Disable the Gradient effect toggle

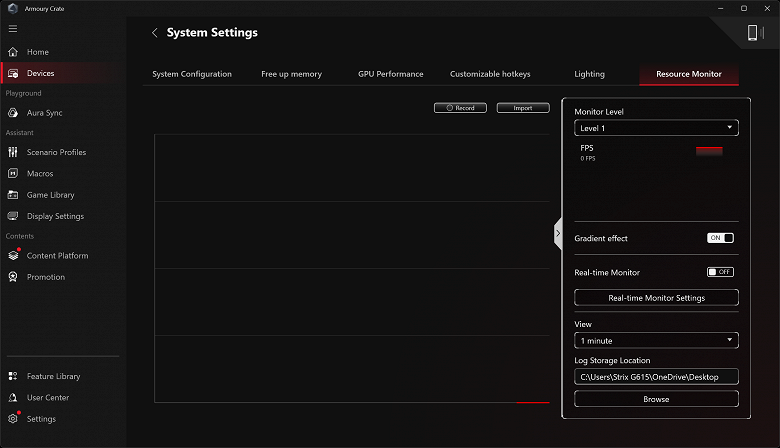720,238
